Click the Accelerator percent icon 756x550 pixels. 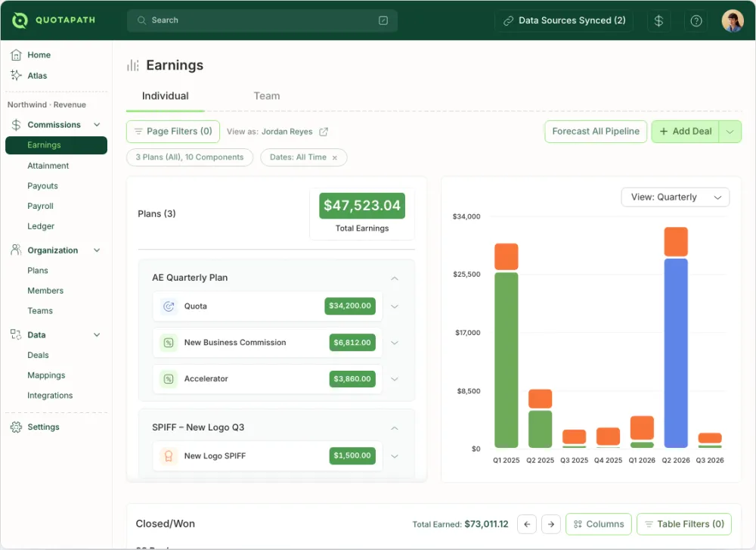tap(169, 379)
